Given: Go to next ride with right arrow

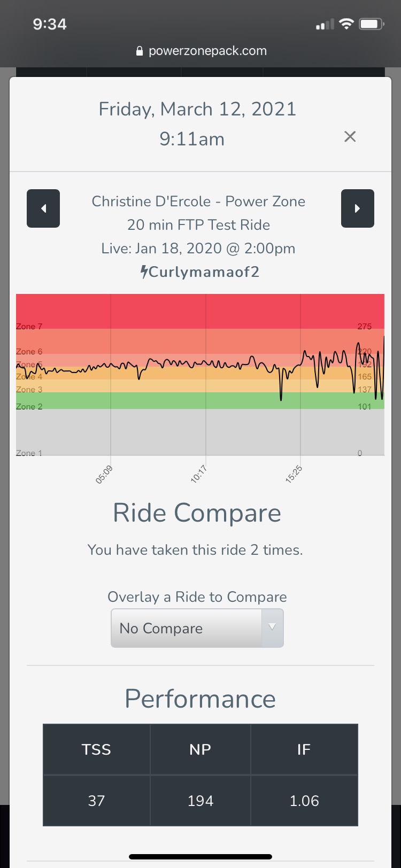Looking at the screenshot, I should click(357, 208).
